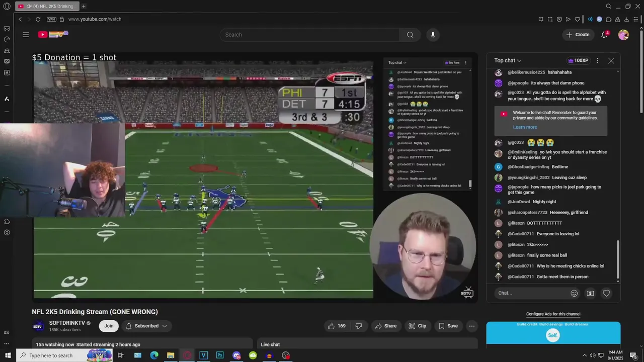Open Easy Setup sliders icon

[635, 19]
